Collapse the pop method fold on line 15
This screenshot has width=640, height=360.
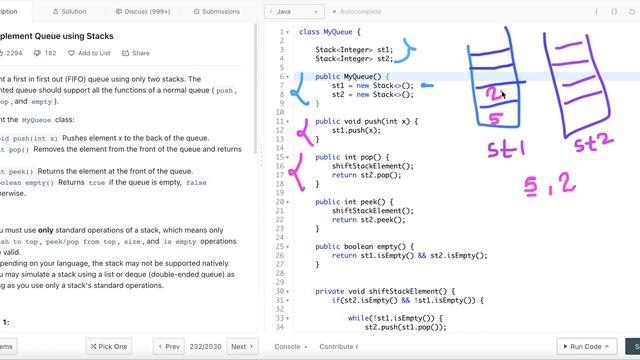[x=288, y=158]
